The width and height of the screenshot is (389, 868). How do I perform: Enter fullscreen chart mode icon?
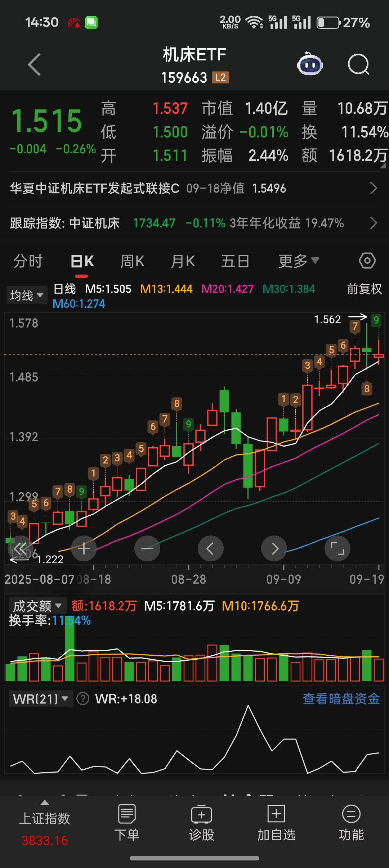[x=337, y=548]
